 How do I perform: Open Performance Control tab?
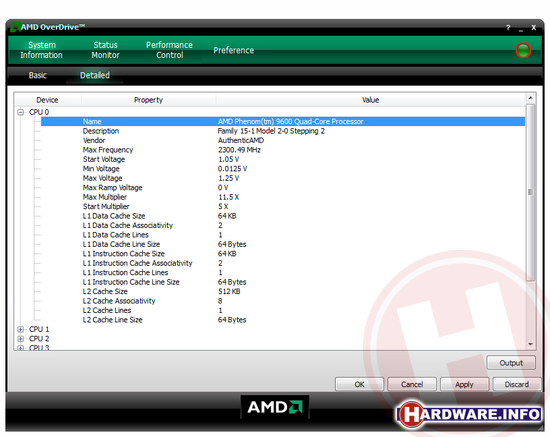pos(169,50)
